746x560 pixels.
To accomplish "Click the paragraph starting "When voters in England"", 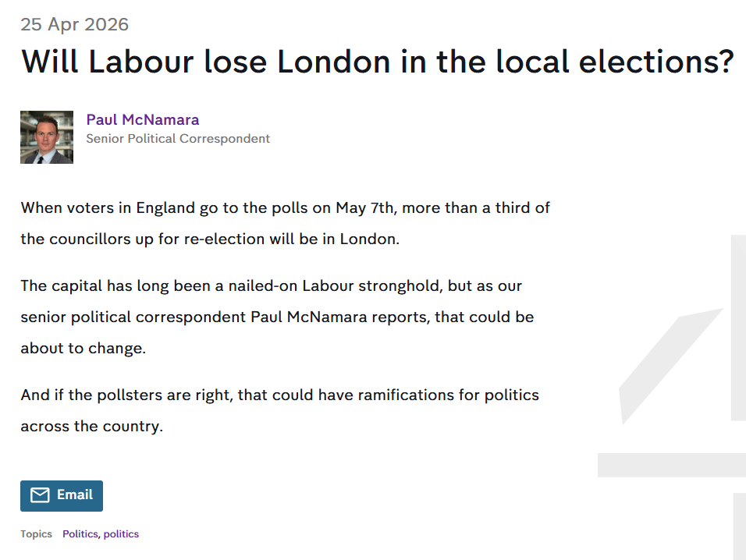I will 286,223.
